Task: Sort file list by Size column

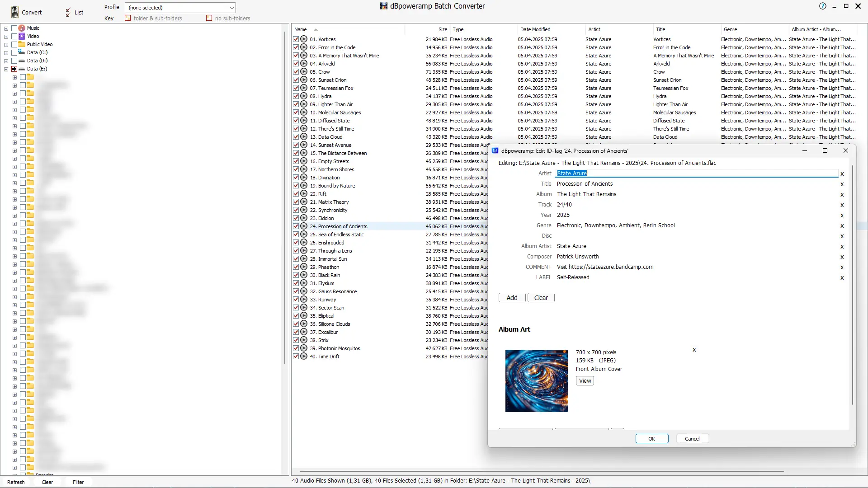Action: 442,29
